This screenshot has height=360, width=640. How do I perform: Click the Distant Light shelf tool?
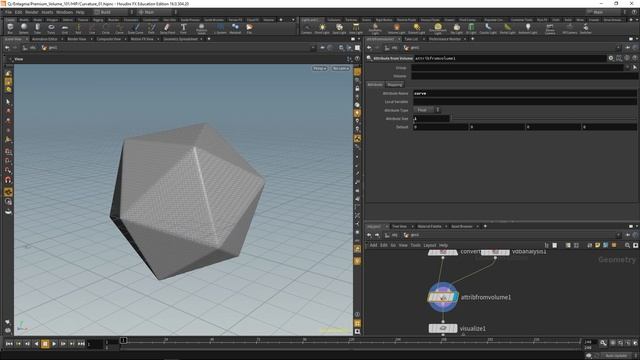pyautogui.click(x=416, y=29)
